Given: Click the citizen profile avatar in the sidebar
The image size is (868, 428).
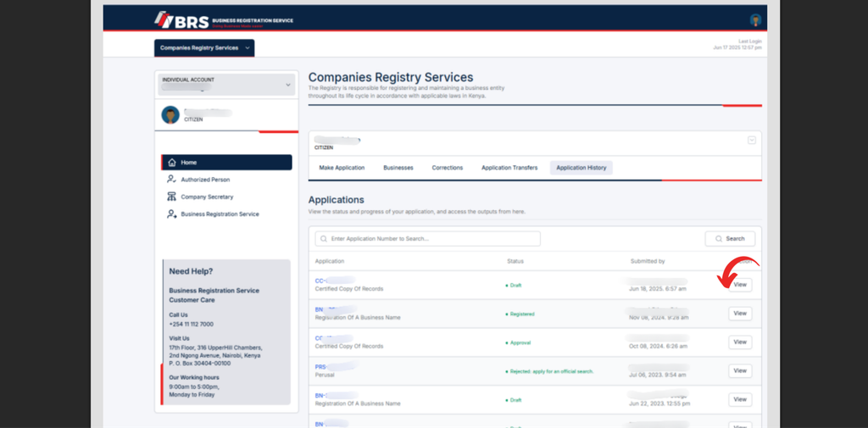Looking at the screenshot, I should point(170,115).
